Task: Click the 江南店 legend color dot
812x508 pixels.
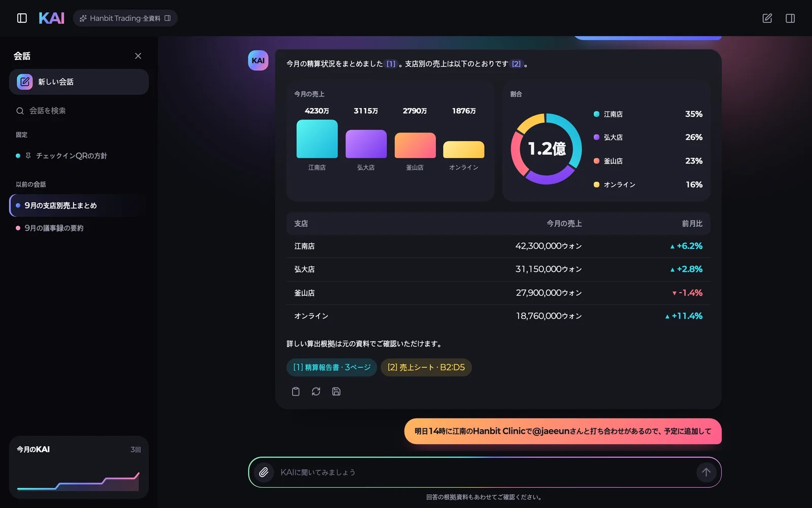Action: point(597,114)
